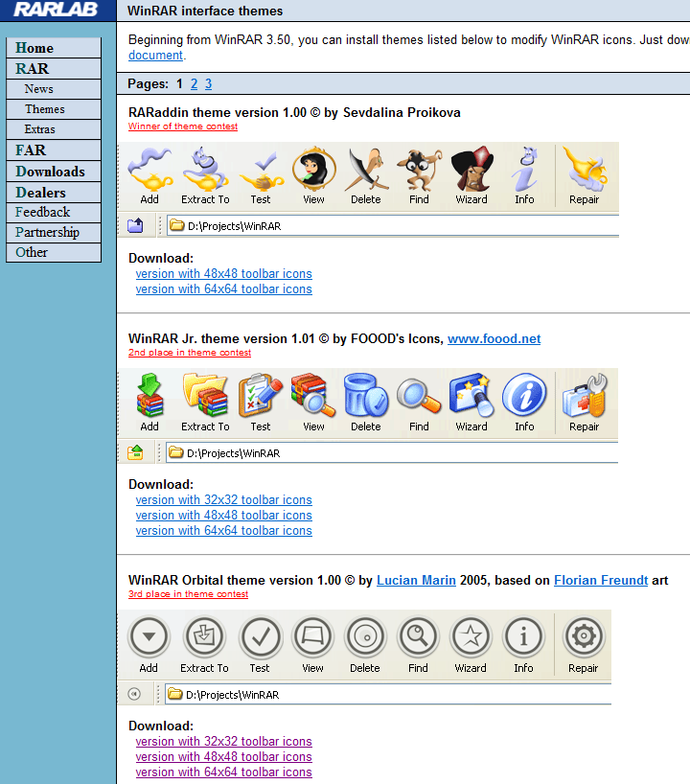
Task: Click the Orbital theme Wizard star icon
Action: tap(471, 636)
